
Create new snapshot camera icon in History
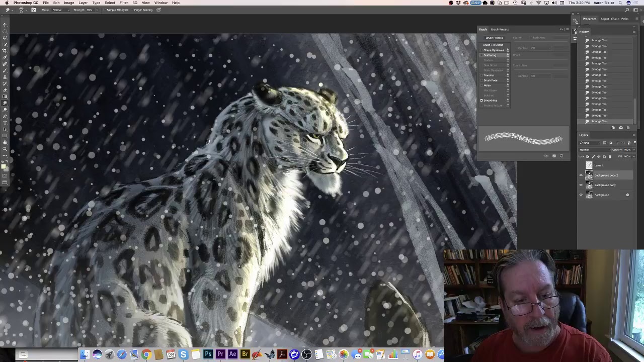(621, 128)
